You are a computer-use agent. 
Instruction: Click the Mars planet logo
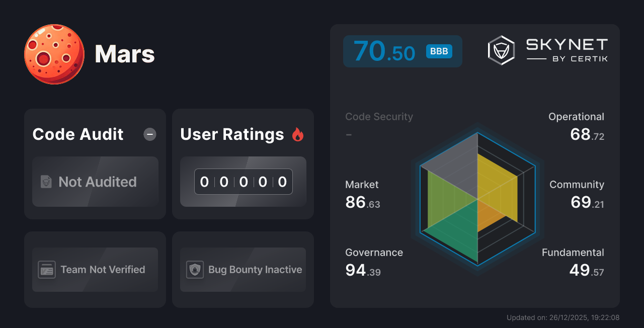coord(54,54)
